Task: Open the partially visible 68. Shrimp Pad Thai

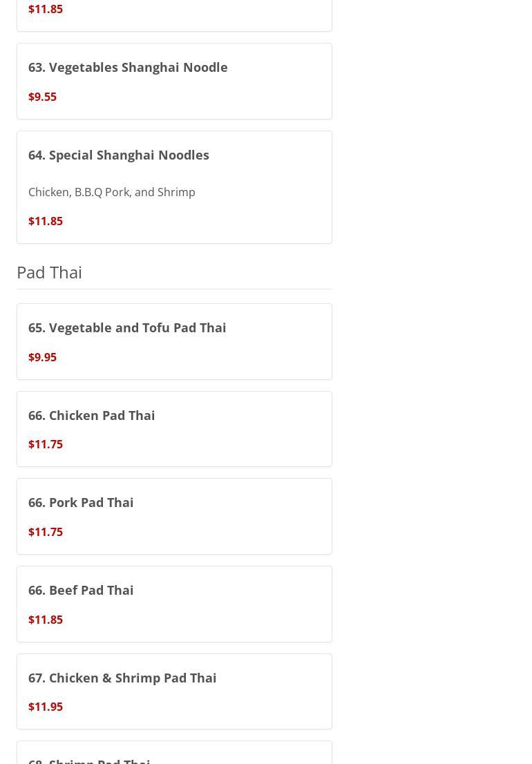Action: tap(89, 761)
